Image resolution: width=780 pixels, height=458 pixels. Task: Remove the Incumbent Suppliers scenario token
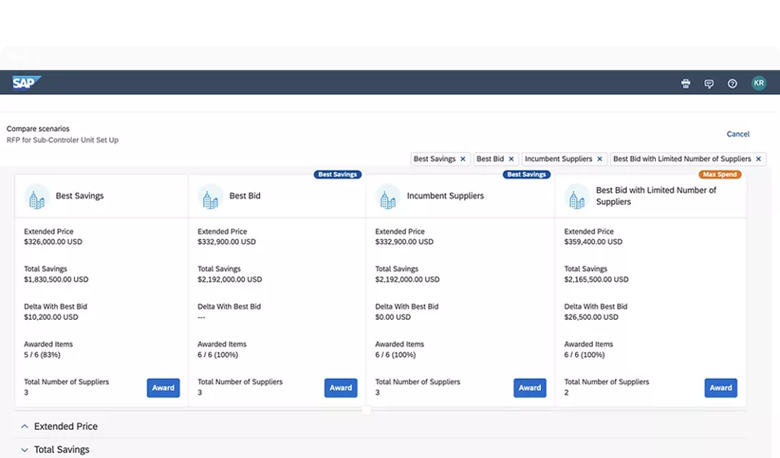point(600,159)
